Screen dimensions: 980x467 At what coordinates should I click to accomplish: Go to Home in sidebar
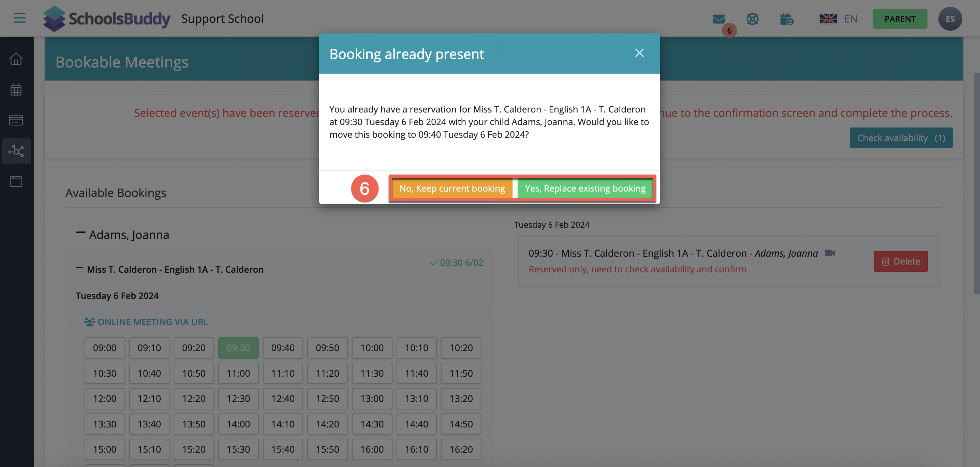pyautogui.click(x=16, y=59)
